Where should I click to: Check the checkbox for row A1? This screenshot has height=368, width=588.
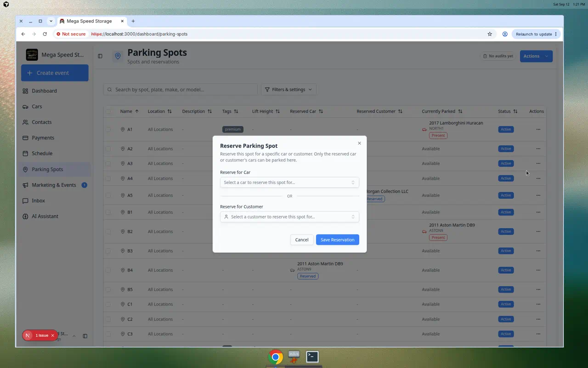click(108, 130)
